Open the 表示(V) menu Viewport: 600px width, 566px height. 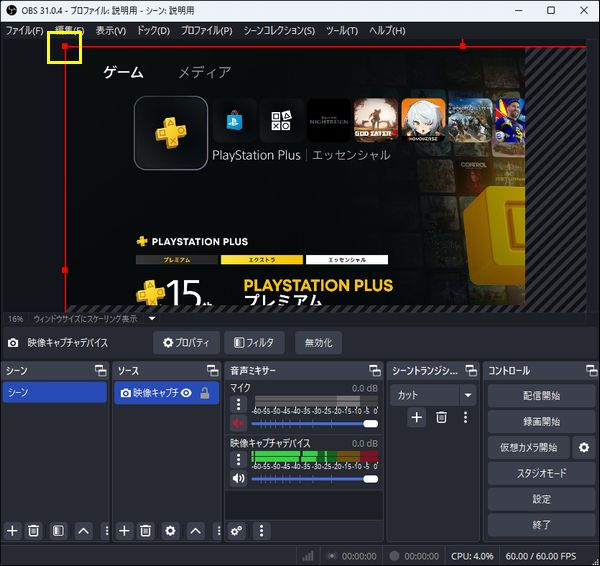(111, 31)
